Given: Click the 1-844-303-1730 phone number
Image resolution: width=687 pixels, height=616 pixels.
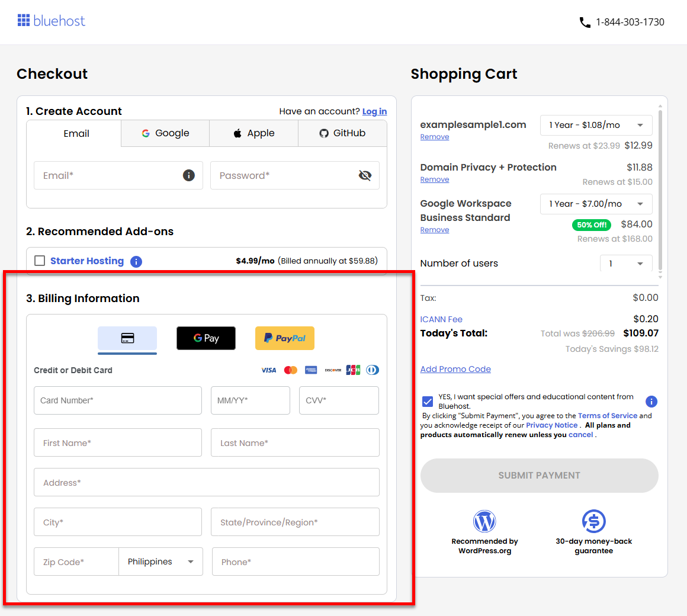Looking at the screenshot, I should (x=630, y=22).
